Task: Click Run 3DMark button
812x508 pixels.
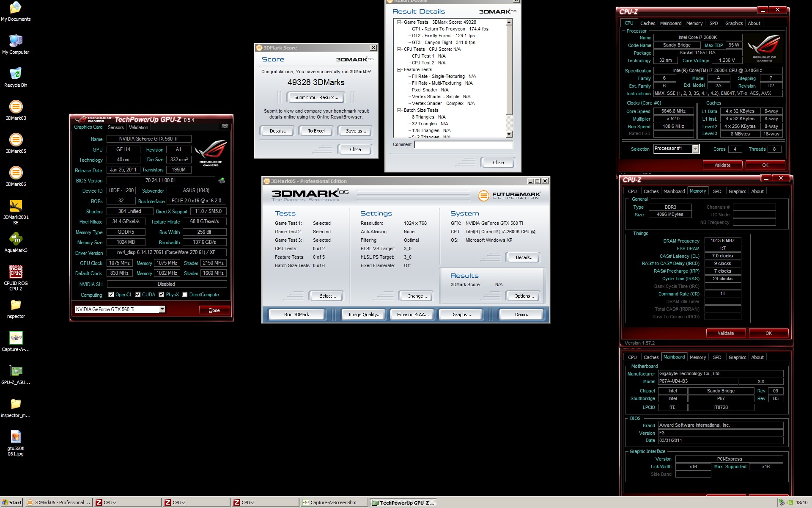Action: [x=296, y=315]
